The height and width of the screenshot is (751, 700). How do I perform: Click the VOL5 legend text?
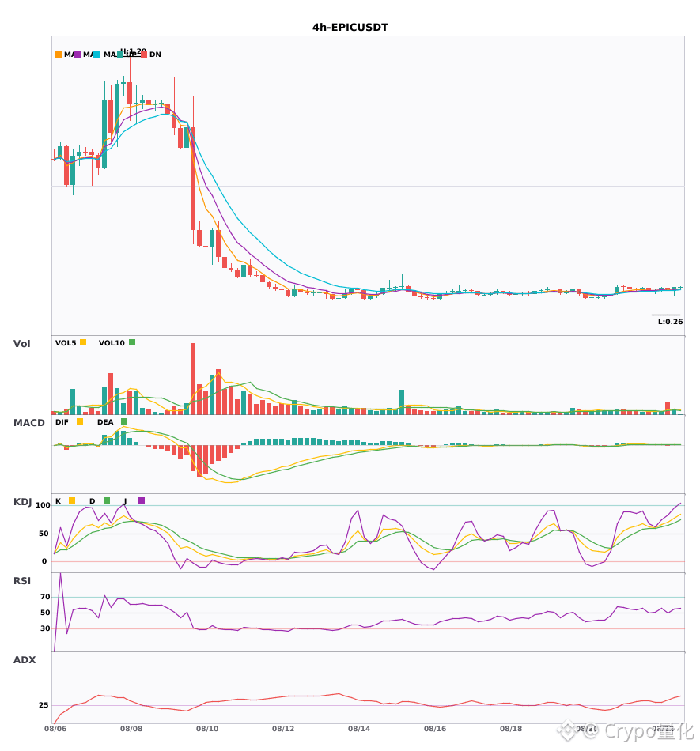coord(66,343)
